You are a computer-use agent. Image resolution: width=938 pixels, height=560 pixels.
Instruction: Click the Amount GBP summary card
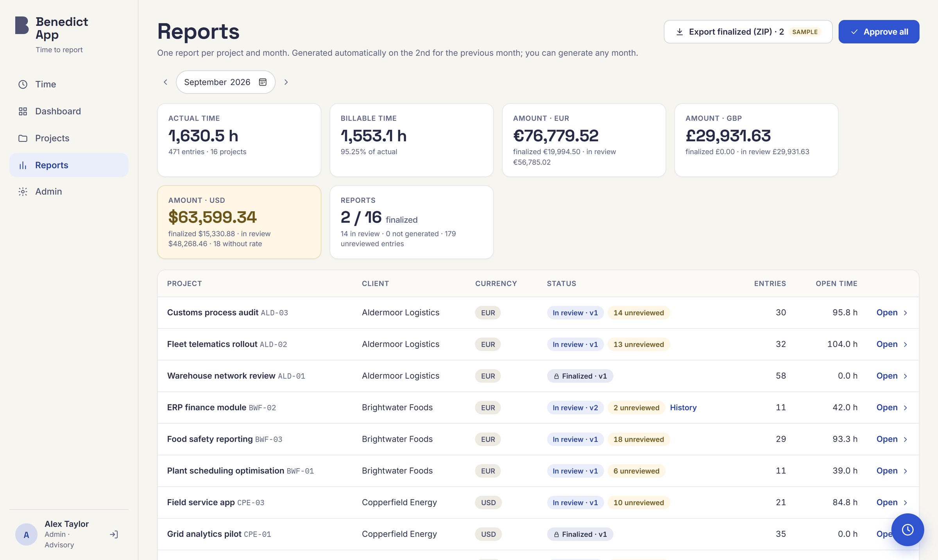756,140
